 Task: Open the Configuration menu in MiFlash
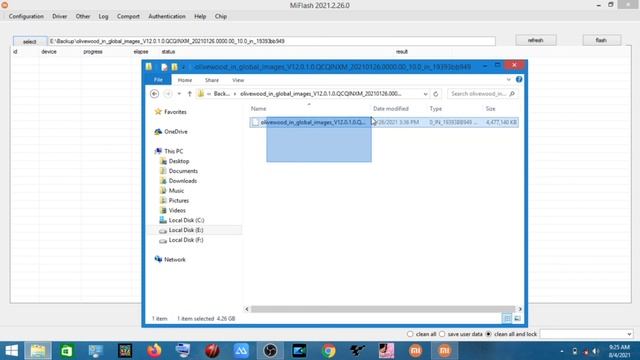(x=26, y=16)
